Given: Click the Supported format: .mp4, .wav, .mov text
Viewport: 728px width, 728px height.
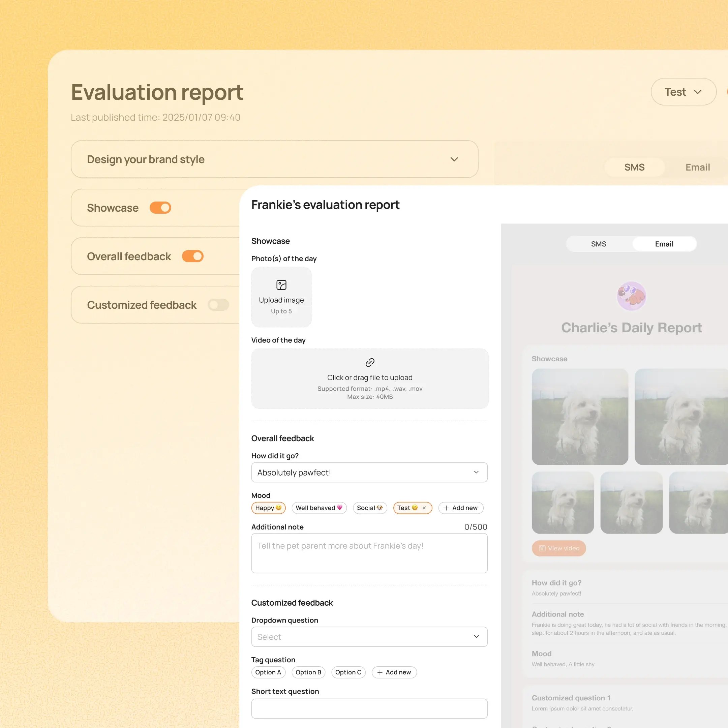Looking at the screenshot, I should pyautogui.click(x=370, y=389).
